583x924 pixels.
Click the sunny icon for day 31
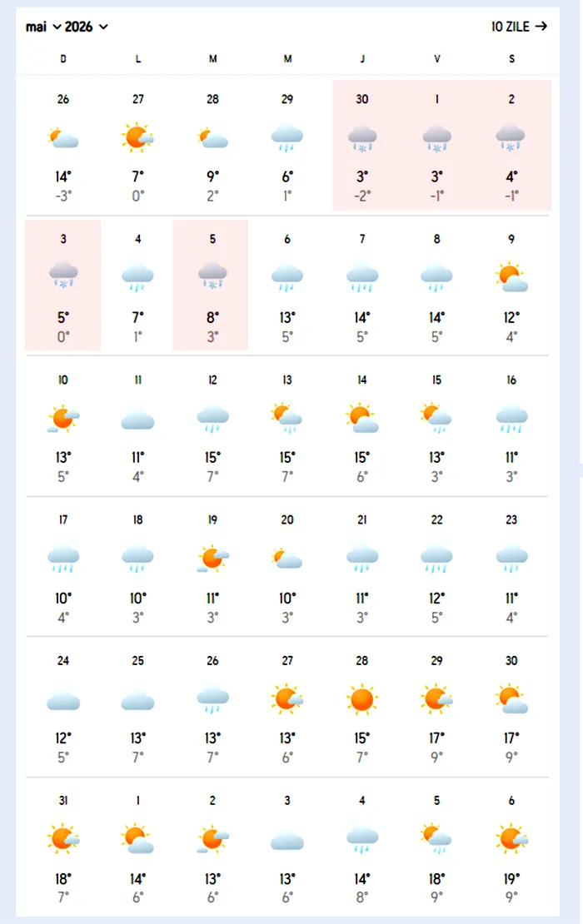tap(63, 839)
